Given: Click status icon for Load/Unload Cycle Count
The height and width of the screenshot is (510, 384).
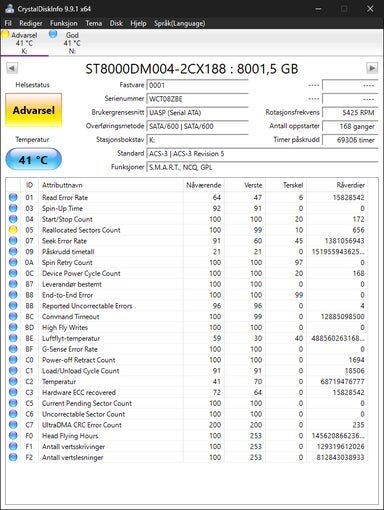Looking at the screenshot, I should (x=13, y=371).
